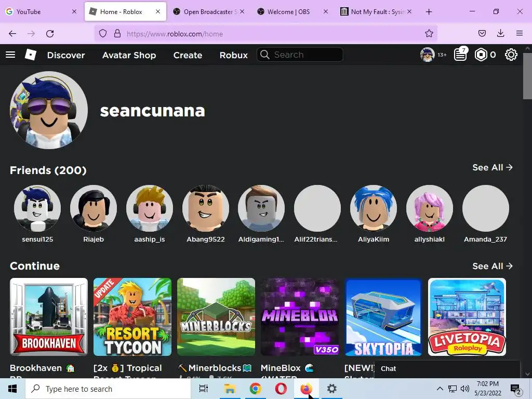Open the taskbar clock showing 7:02 PM
Viewport: 532px width, 399px height.
(x=487, y=389)
